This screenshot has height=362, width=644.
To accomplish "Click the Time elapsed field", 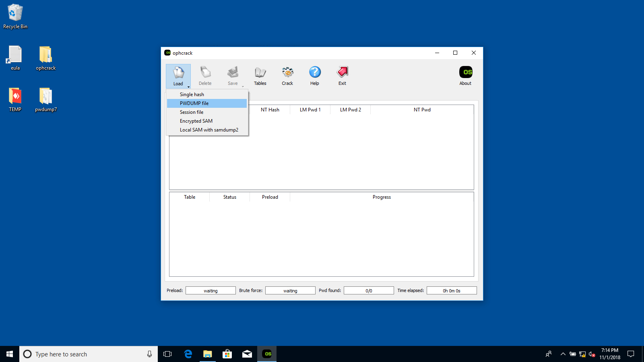I will pyautogui.click(x=452, y=290).
